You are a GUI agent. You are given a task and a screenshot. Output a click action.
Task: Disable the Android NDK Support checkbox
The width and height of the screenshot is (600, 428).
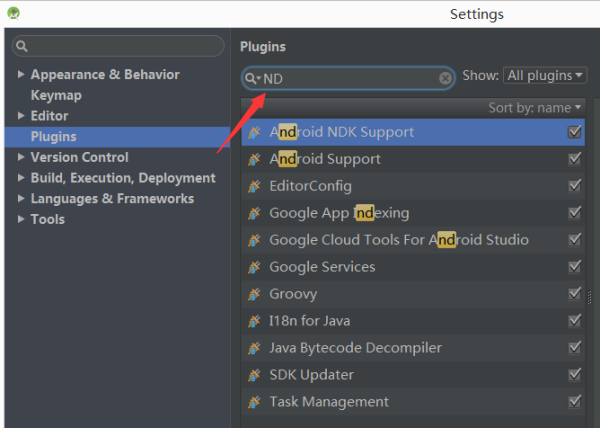pyautogui.click(x=574, y=132)
